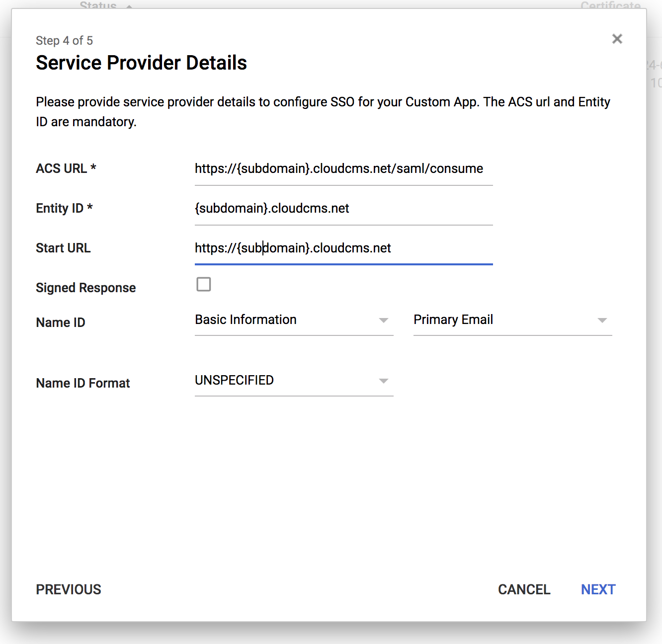
Task: Click into the Entity ID text field
Action: pos(343,209)
